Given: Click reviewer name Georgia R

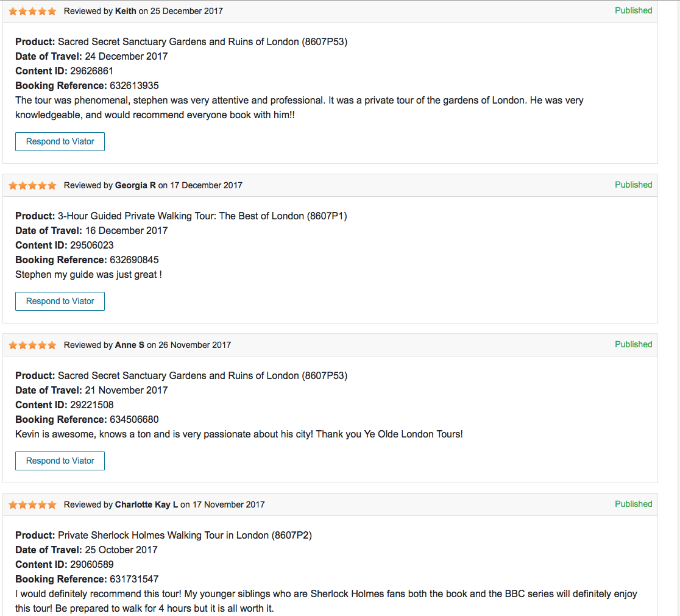Looking at the screenshot, I should pos(135,185).
